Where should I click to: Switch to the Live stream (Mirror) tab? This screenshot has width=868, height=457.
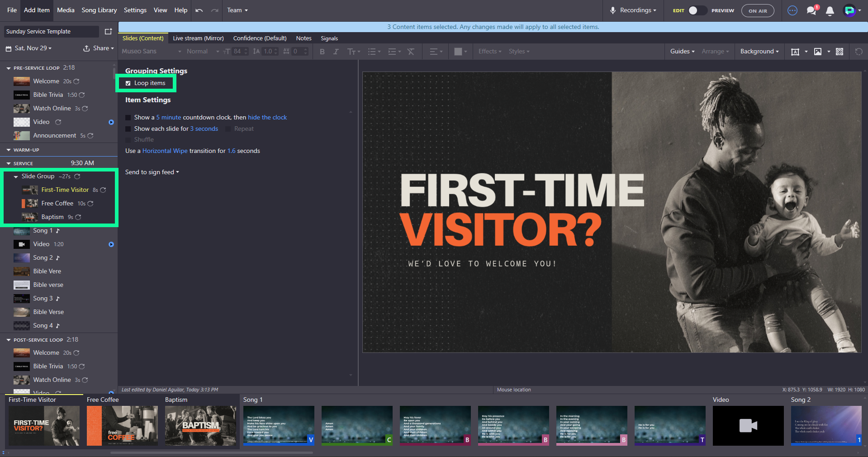pyautogui.click(x=198, y=38)
